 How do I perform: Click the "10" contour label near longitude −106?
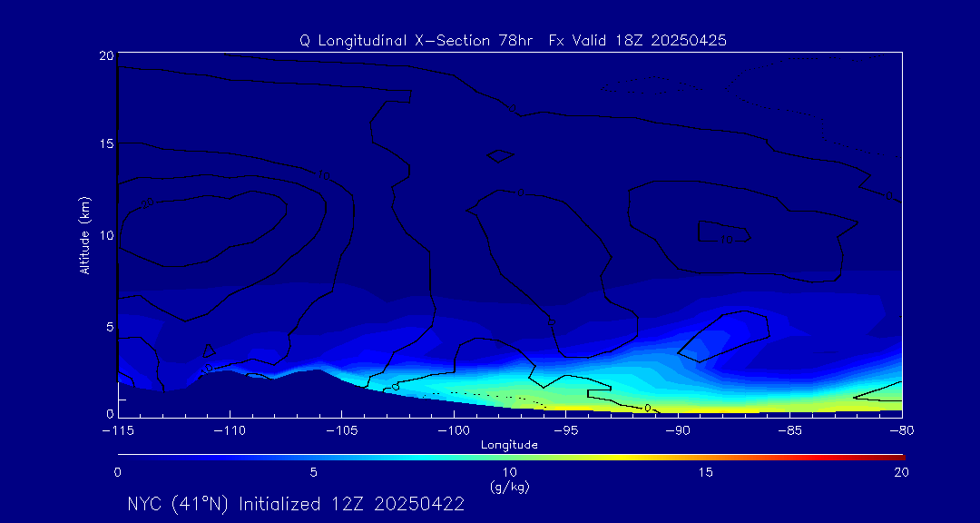click(323, 176)
